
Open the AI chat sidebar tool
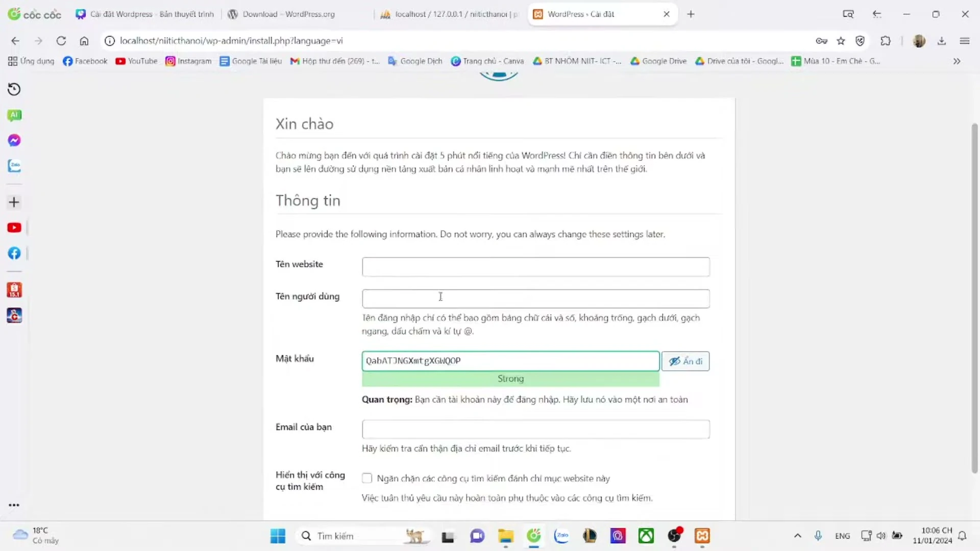click(x=14, y=115)
